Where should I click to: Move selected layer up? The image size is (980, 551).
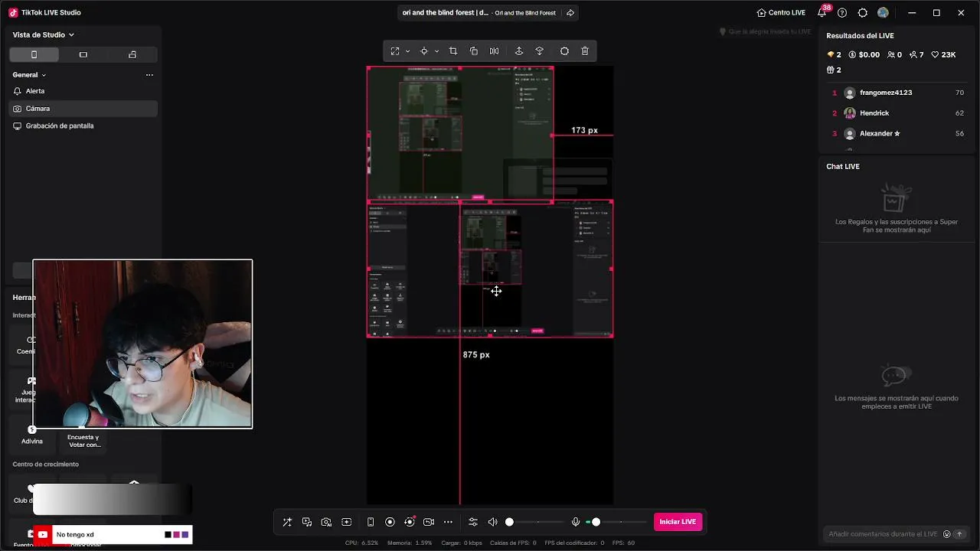tap(519, 51)
